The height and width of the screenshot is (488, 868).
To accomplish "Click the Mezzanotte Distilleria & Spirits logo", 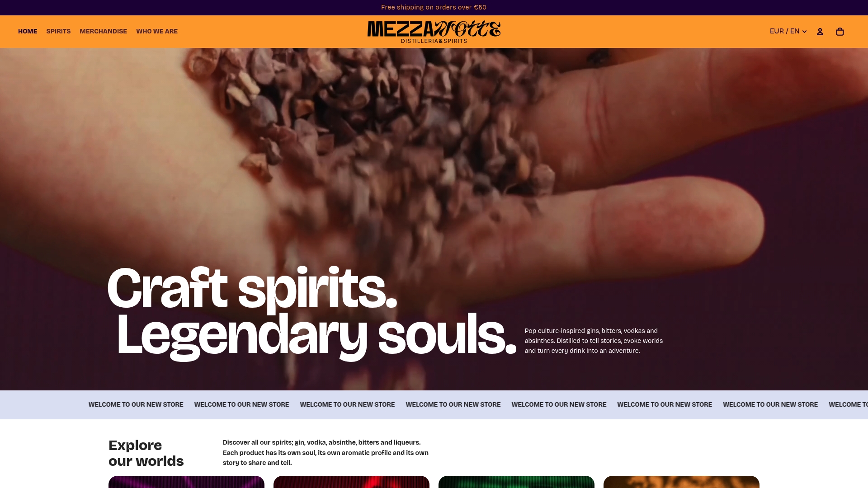I will 434,32.
